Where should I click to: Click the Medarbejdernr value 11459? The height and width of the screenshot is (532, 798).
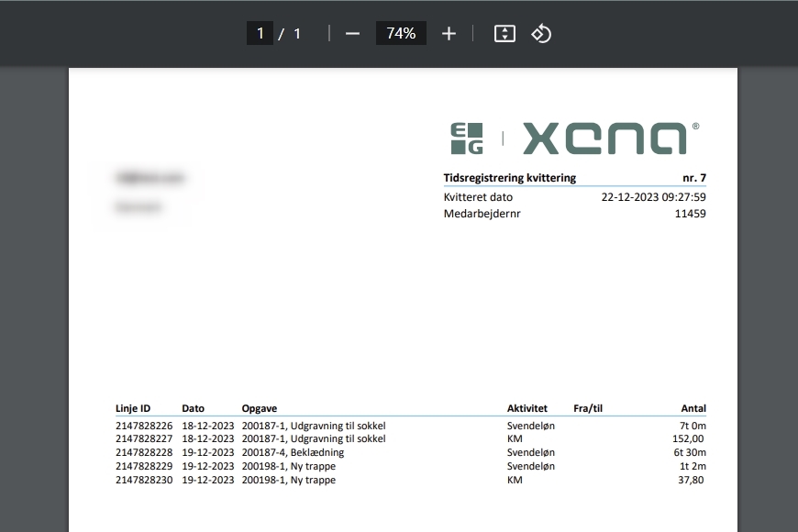(x=690, y=214)
